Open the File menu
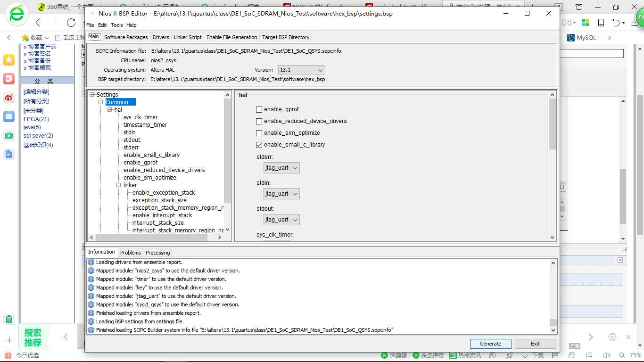 pyautogui.click(x=90, y=25)
